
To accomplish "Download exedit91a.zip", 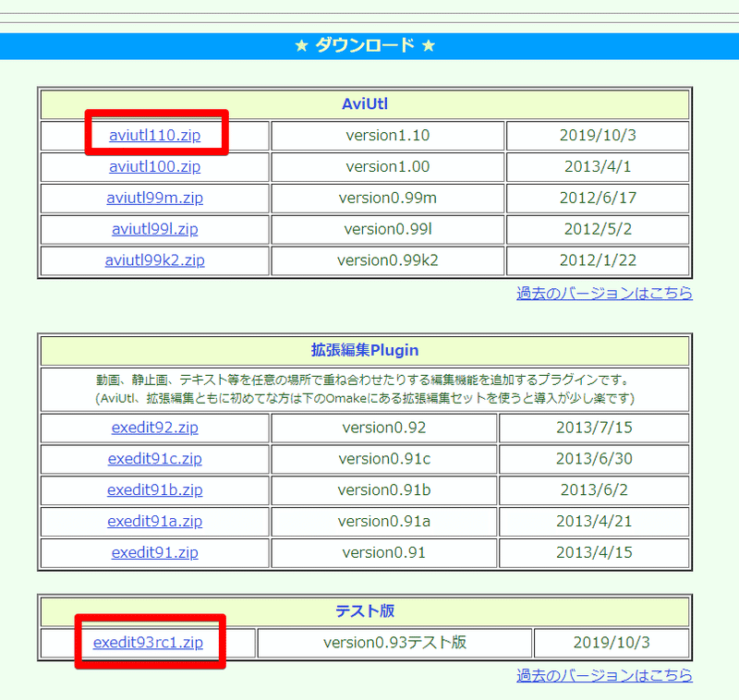I will tap(154, 522).
